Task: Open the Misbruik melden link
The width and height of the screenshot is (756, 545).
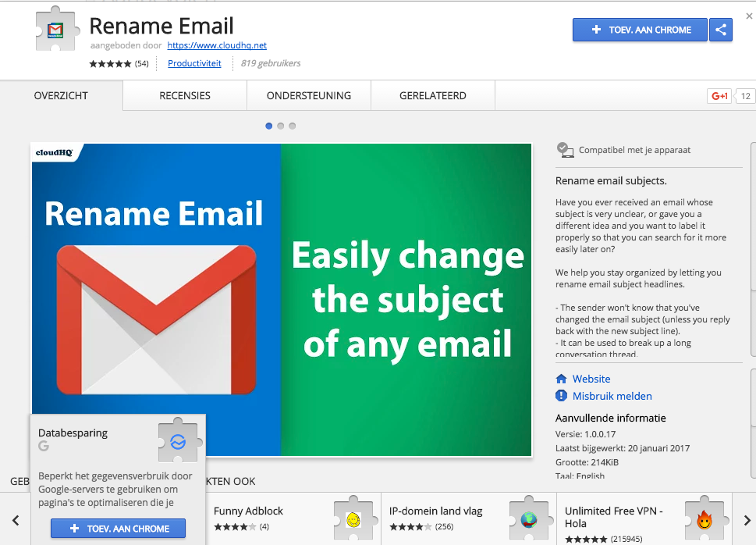Action: pyautogui.click(x=612, y=397)
